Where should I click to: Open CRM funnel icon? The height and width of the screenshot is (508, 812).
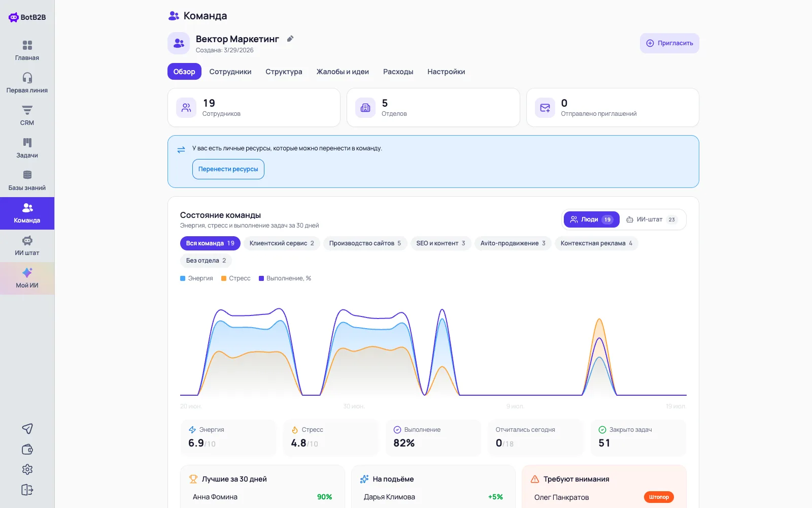coord(27,110)
